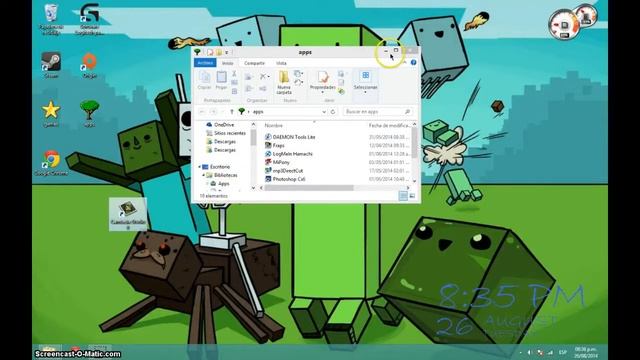The image size is (640, 360).
Task: Collapse the Escritorio tree node
Action: point(200,167)
